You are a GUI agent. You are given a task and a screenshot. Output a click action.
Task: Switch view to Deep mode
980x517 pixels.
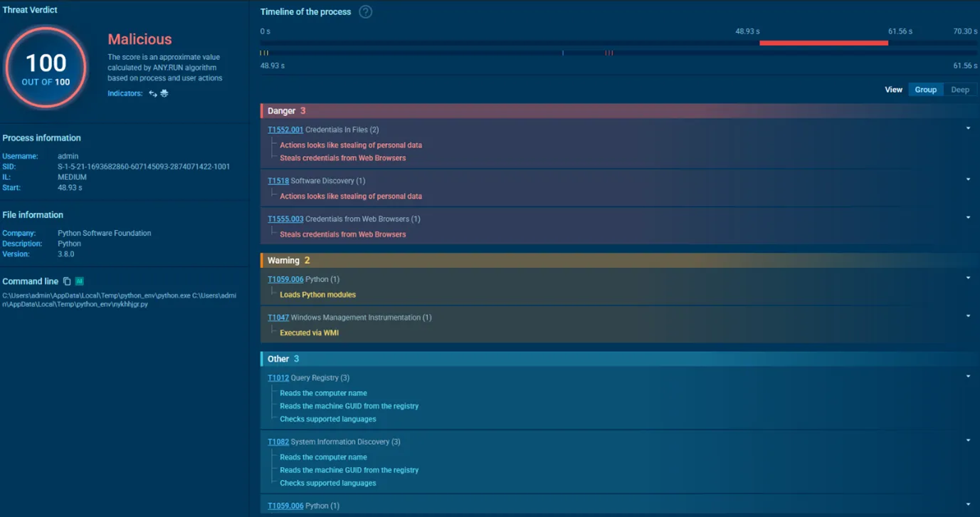(960, 90)
